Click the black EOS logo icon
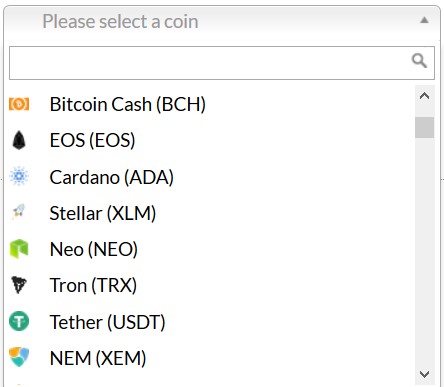The height and width of the screenshot is (387, 444). coord(19,140)
